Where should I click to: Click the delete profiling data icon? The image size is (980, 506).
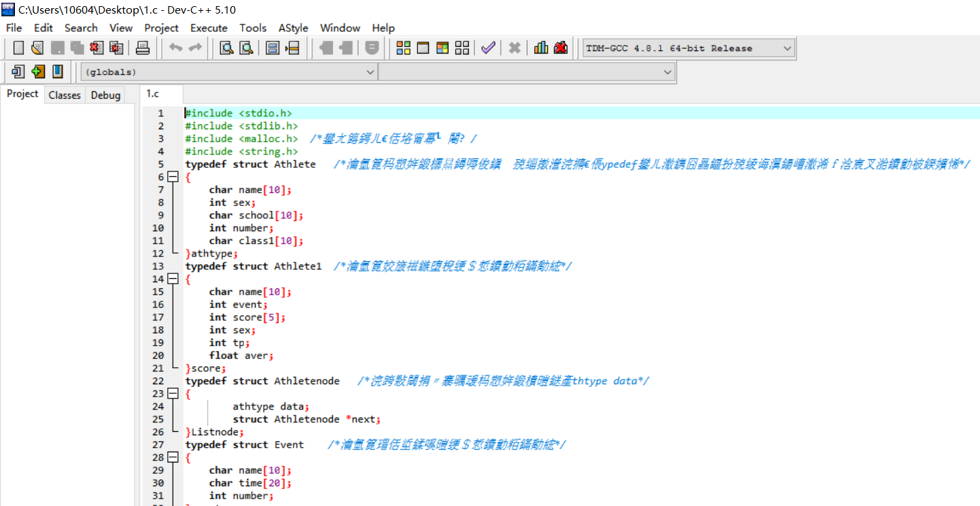pos(559,48)
